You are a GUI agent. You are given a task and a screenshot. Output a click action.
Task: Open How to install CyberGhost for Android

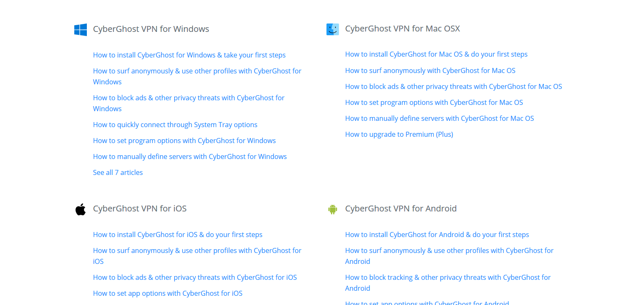437,235
